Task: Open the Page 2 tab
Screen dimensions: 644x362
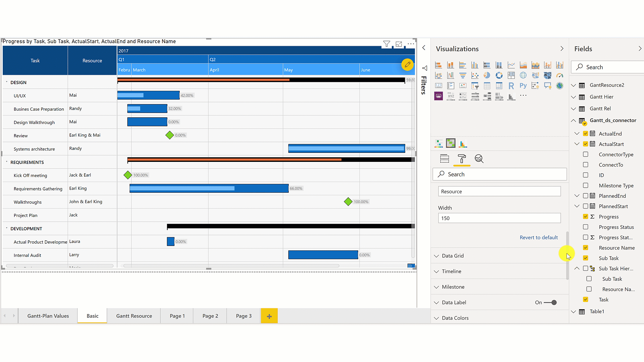Action: 210,316
